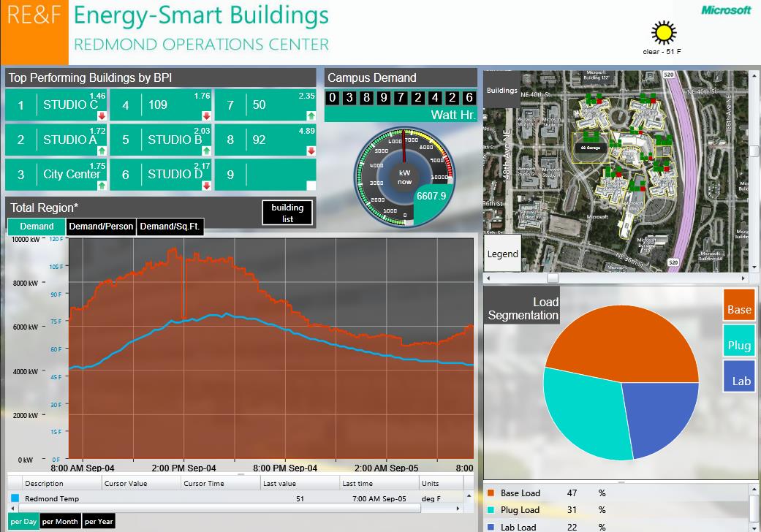Click the load legend list's scroll down arrow

[754, 527]
